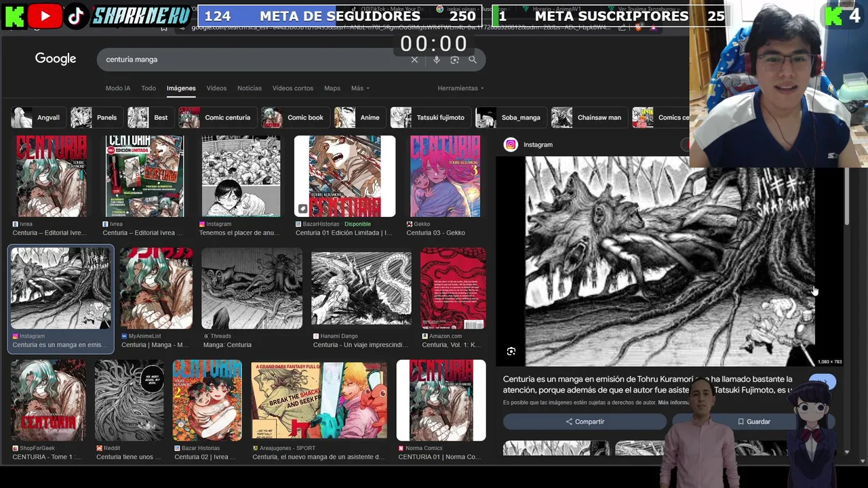
Task: Filter by the Comic centuria chip
Action: coord(217,117)
